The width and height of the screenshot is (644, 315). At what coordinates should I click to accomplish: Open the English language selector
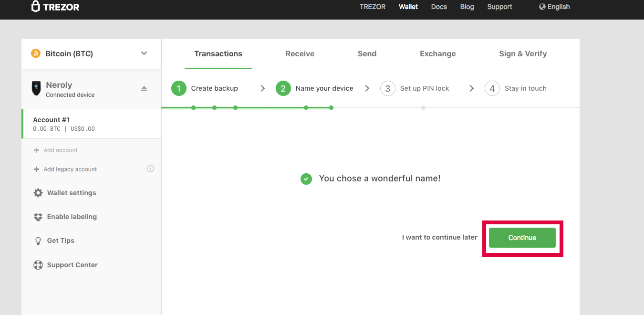554,7
